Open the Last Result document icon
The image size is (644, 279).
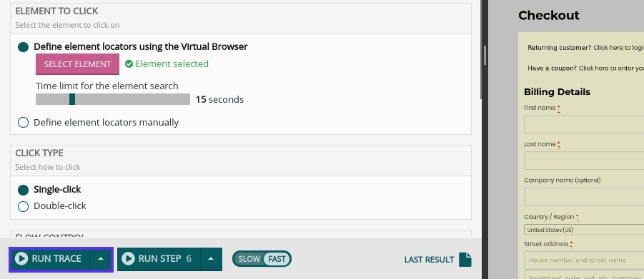465,259
